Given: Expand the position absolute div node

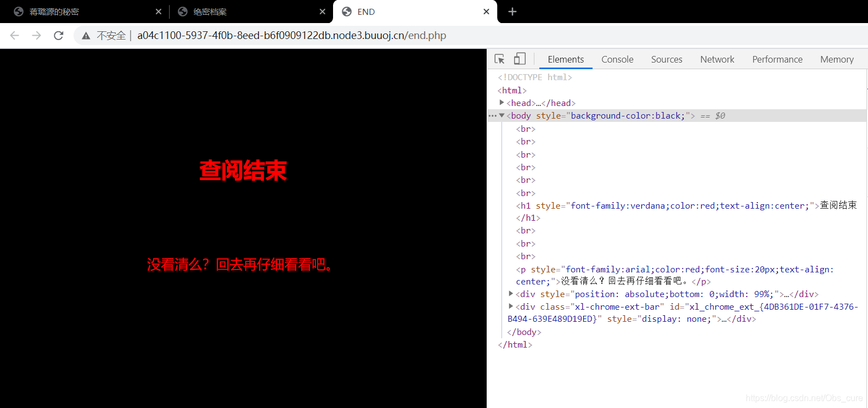Looking at the screenshot, I should (x=511, y=294).
